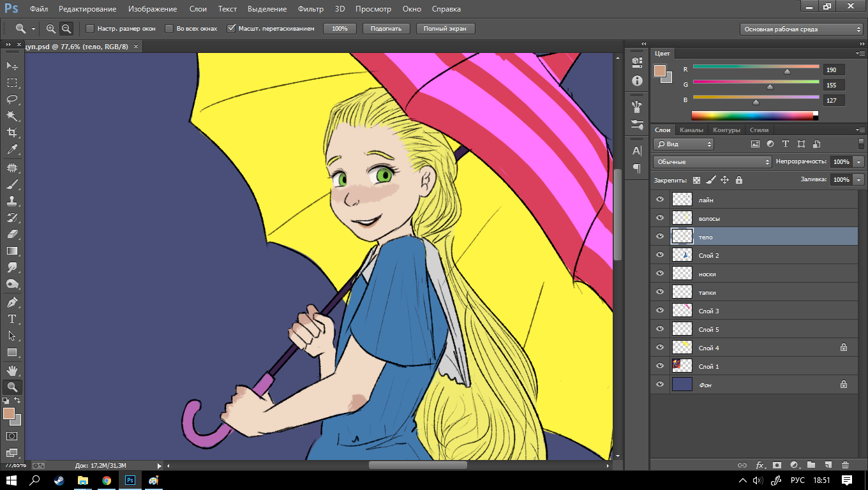Select the Gradient tool
The width and height of the screenshot is (868, 490).
(12, 251)
